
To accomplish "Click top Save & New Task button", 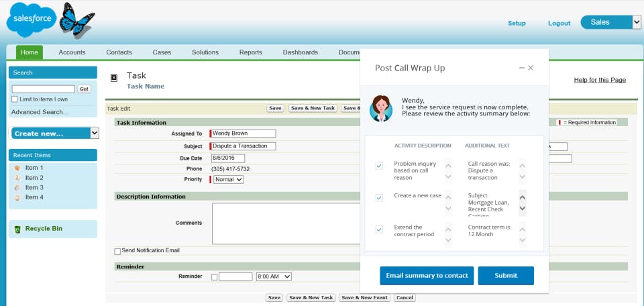I will (x=313, y=108).
